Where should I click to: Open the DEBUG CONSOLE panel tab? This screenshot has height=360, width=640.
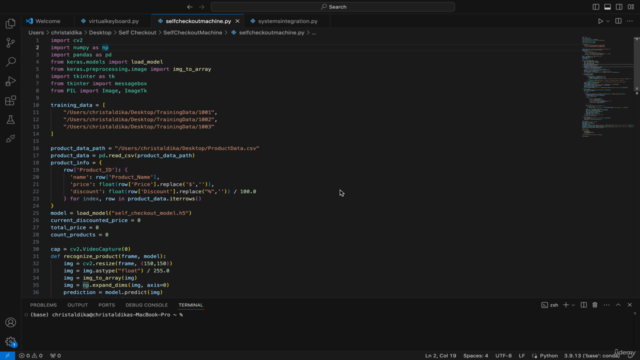[x=147, y=305]
